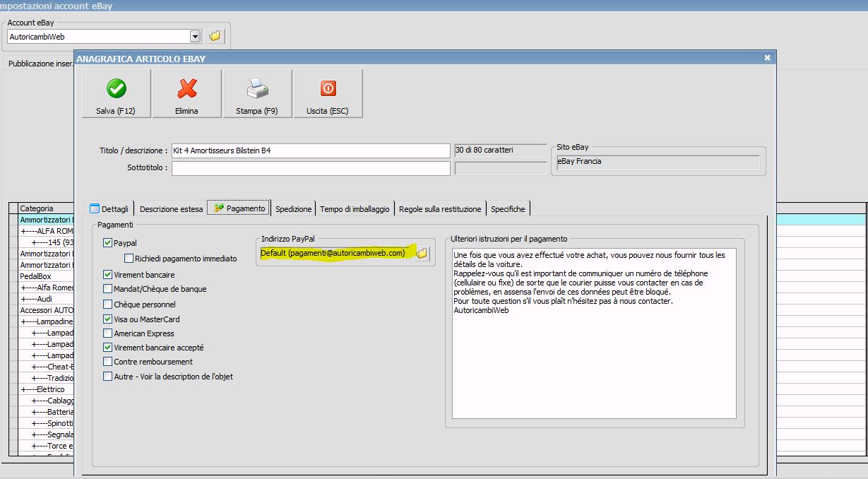
Task: Enable Autre - Voir la description de l'objet checkbox
Action: pos(108,377)
